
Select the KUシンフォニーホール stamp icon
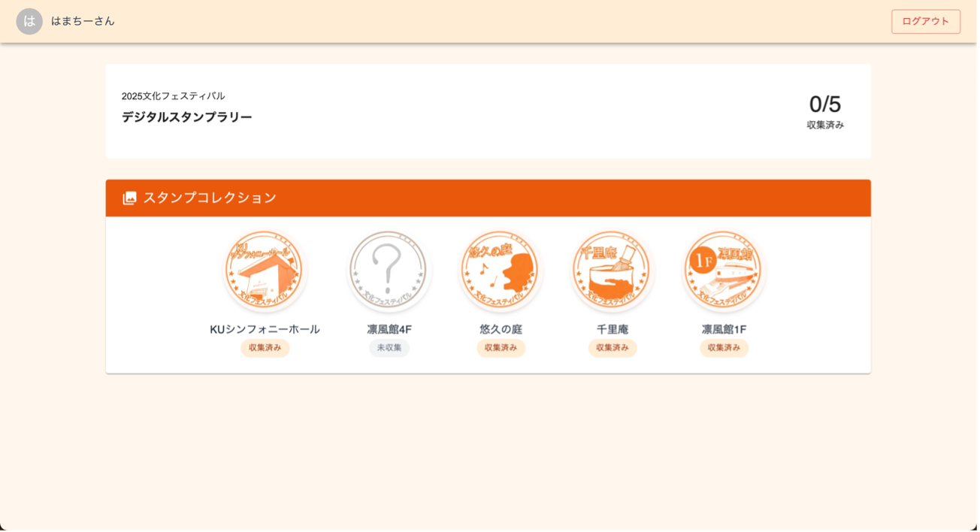pos(265,271)
